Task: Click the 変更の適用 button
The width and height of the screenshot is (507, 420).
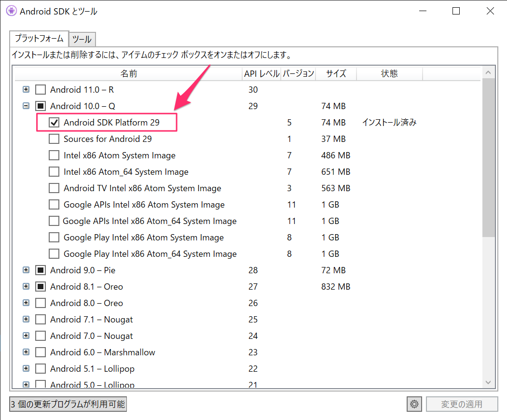Action: tap(462, 404)
